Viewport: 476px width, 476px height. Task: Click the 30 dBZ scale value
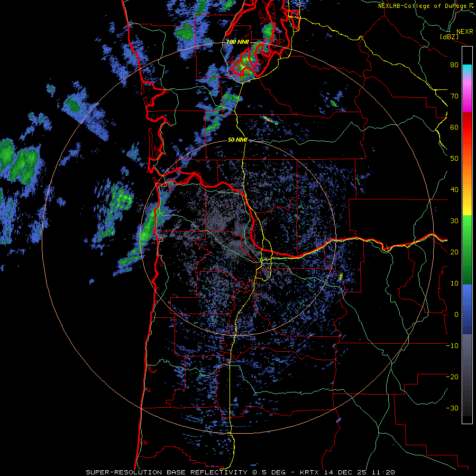454,221
